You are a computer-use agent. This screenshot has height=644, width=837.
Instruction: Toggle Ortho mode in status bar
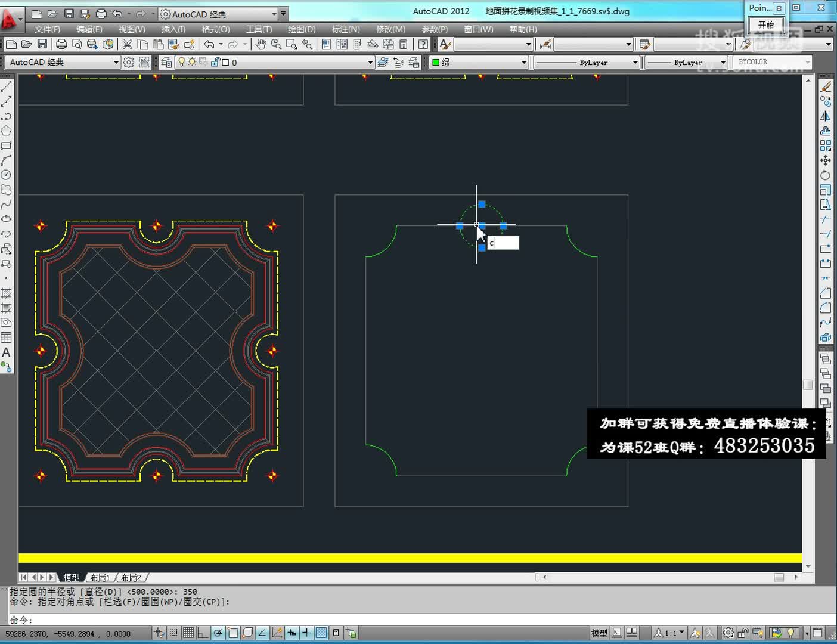pos(203,633)
